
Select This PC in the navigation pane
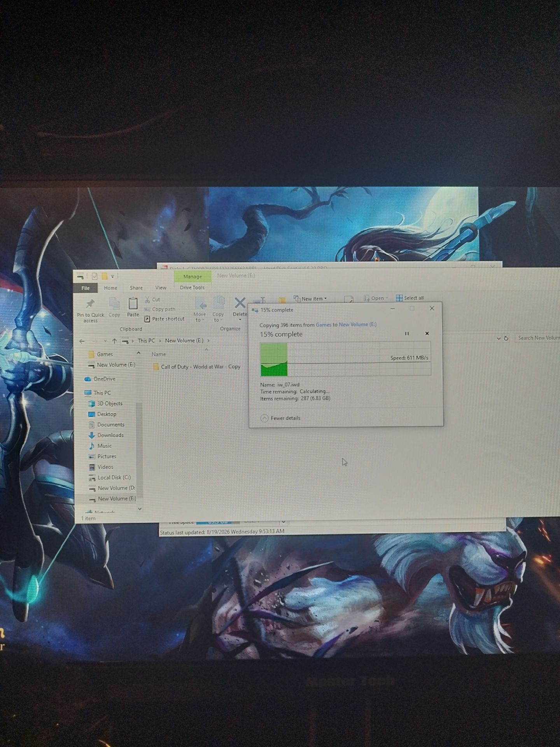(98, 393)
